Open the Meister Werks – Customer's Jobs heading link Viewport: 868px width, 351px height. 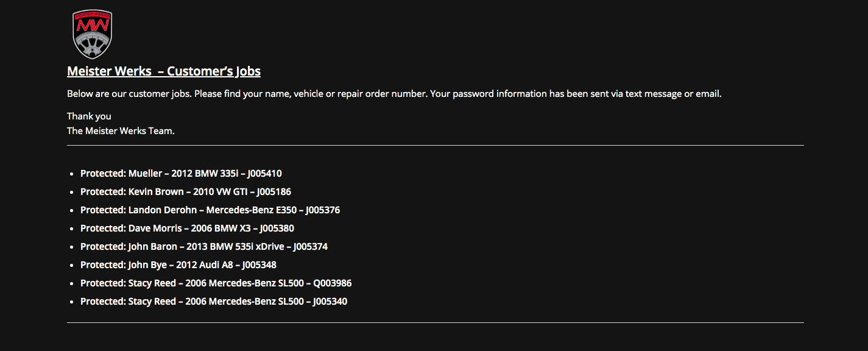[x=164, y=71]
